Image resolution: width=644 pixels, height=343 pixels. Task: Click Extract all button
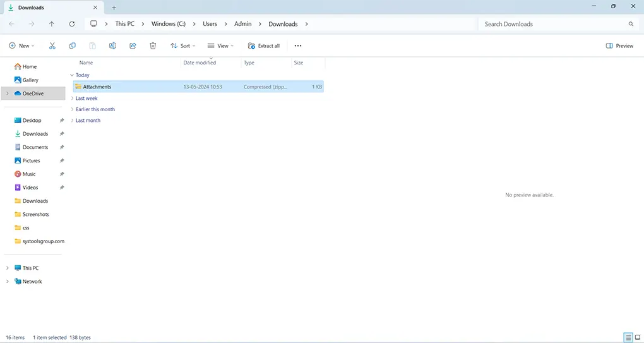[x=264, y=45]
